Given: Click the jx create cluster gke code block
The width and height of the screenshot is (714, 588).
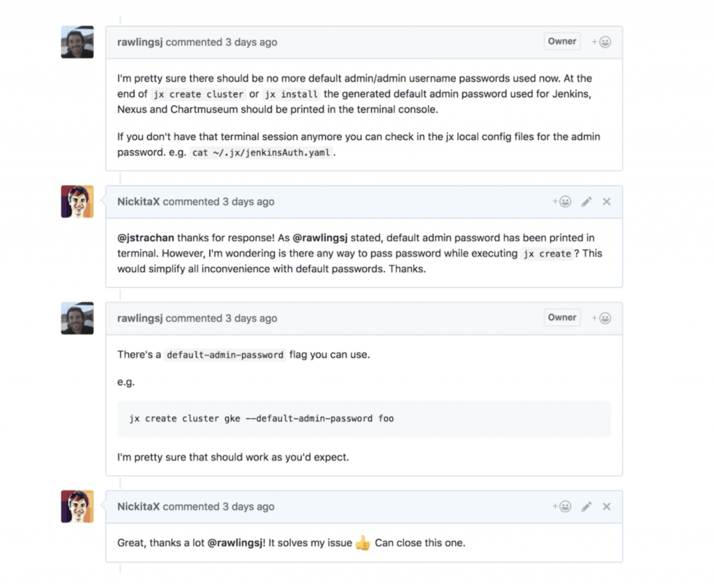Looking at the screenshot, I should [x=363, y=419].
